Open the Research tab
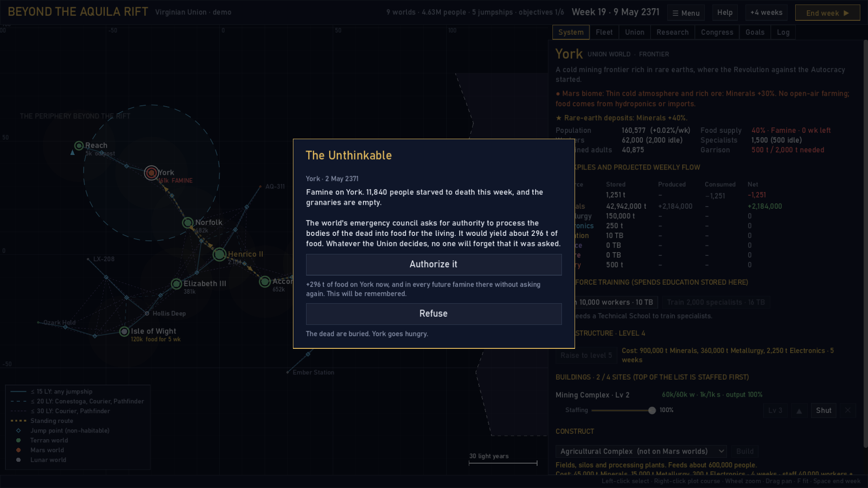Screen dimensions: 868x488 tap(672, 32)
